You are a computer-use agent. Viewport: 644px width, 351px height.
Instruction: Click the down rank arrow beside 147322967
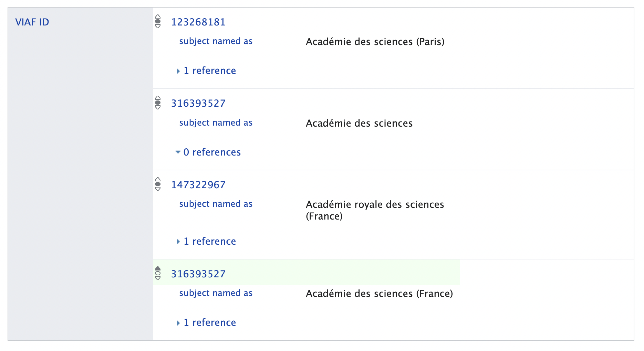pos(158,190)
